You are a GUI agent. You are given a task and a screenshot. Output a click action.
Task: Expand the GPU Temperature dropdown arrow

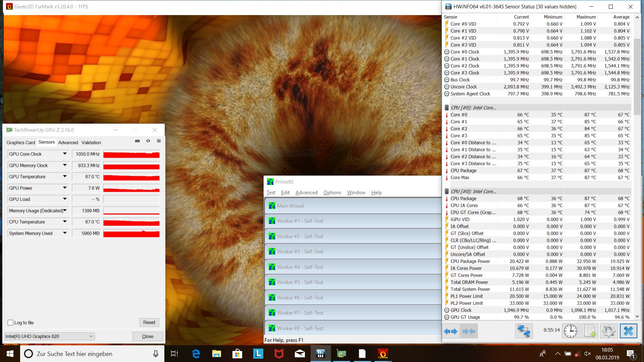[x=65, y=177]
